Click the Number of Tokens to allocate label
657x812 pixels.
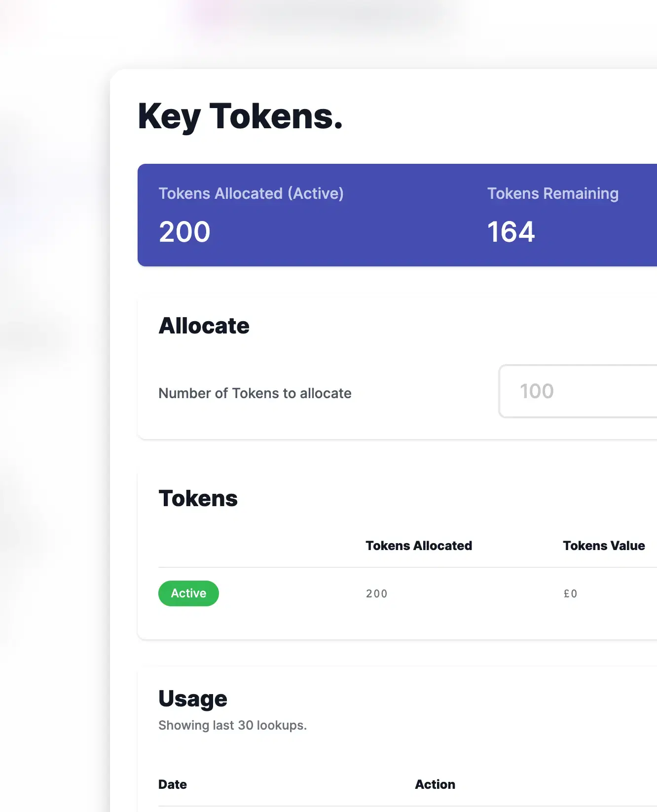click(x=255, y=393)
